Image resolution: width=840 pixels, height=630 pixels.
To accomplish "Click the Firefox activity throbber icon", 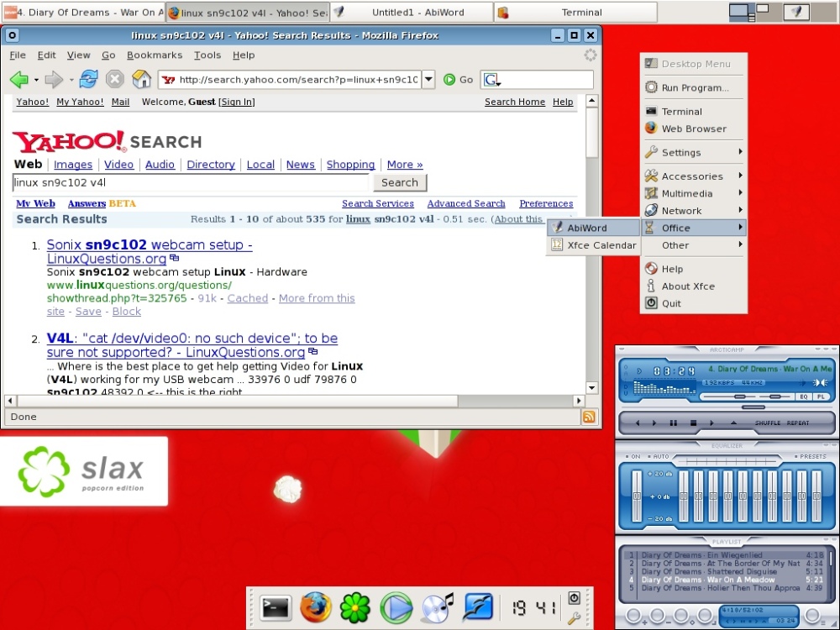I will point(590,55).
